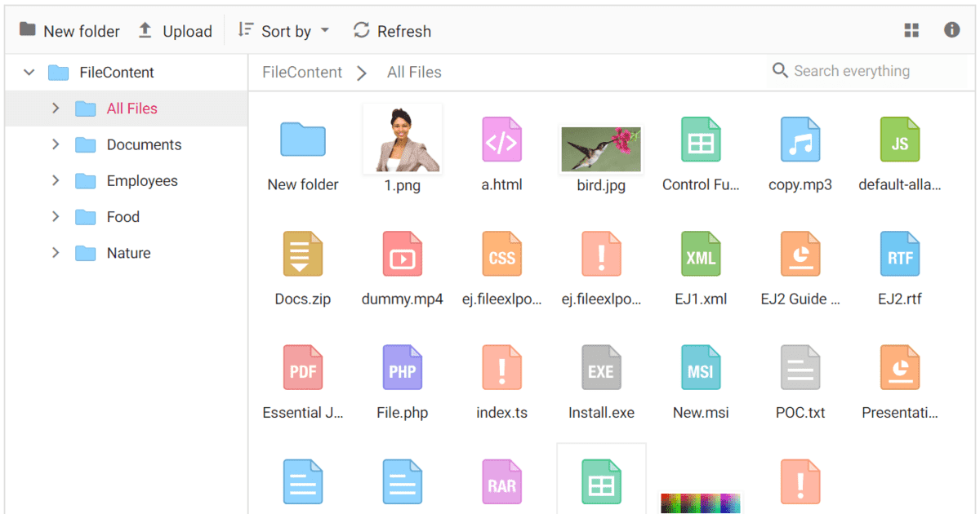Select the New.msi installer file icon
980x514 pixels.
point(701,368)
